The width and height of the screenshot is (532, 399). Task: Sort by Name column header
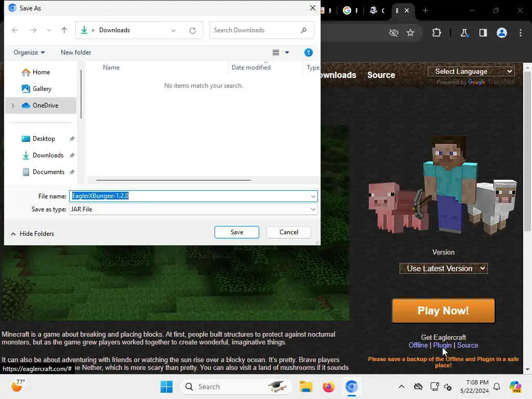click(111, 67)
